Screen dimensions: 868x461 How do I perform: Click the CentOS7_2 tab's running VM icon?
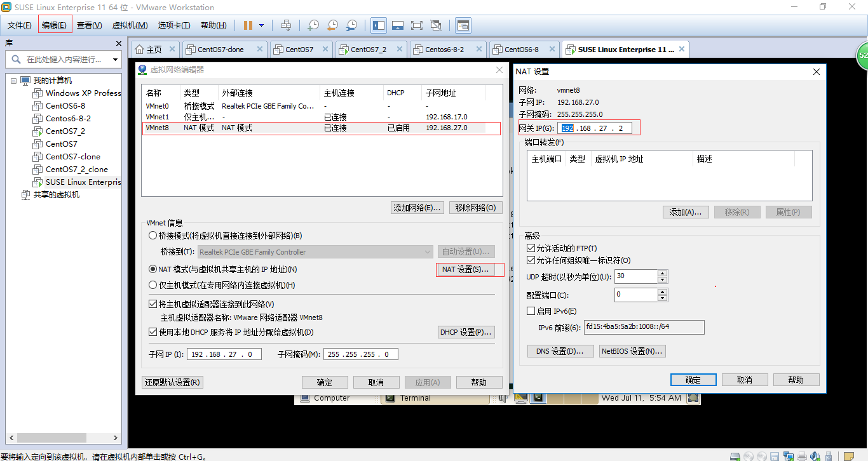[344, 49]
